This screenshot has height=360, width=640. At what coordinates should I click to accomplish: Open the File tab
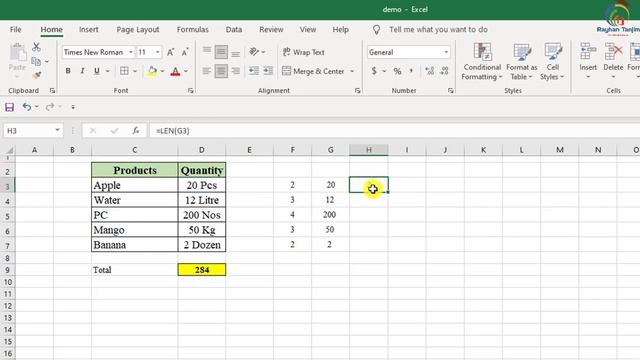click(16, 29)
